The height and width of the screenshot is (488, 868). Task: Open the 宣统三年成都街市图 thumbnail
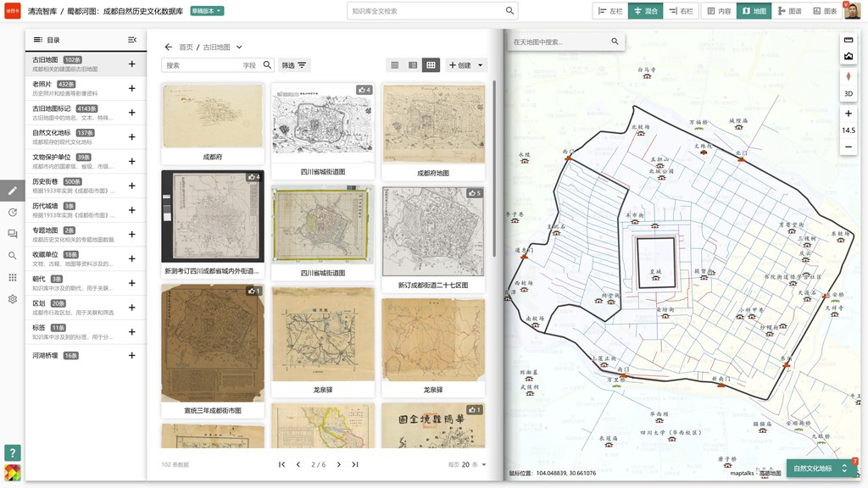tap(213, 343)
